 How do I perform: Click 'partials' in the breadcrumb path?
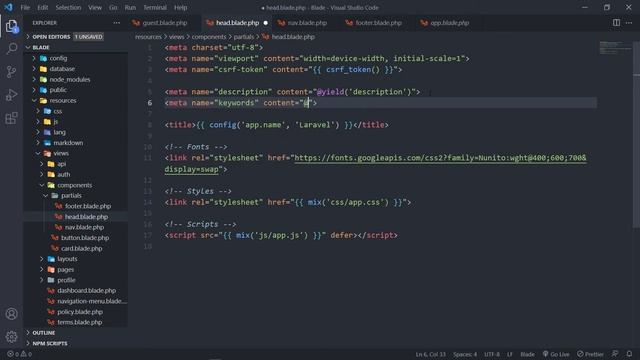coord(244,37)
